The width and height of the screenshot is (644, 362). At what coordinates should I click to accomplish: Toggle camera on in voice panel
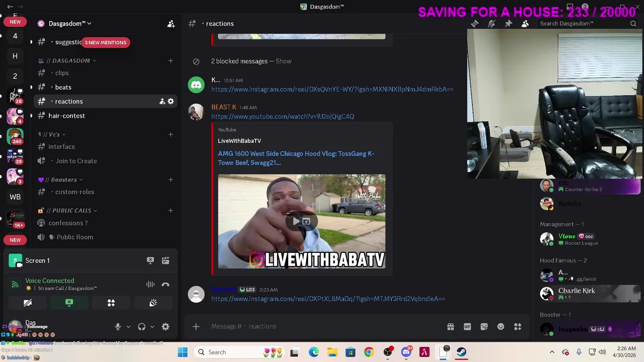click(x=28, y=303)
